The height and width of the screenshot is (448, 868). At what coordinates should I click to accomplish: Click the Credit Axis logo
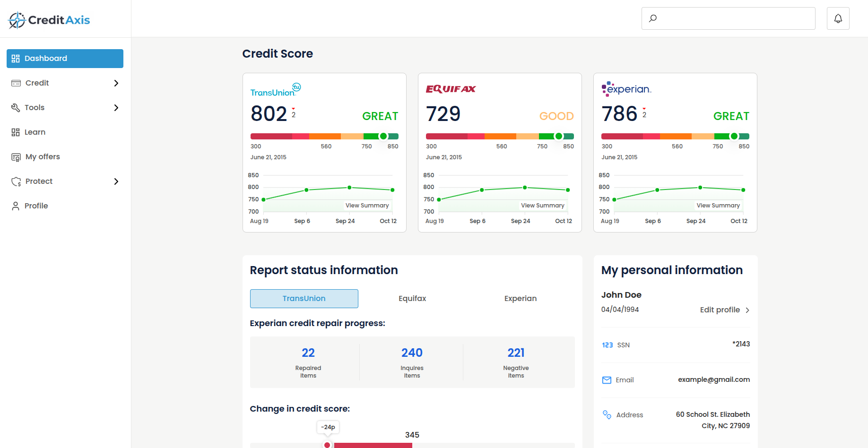48,19
